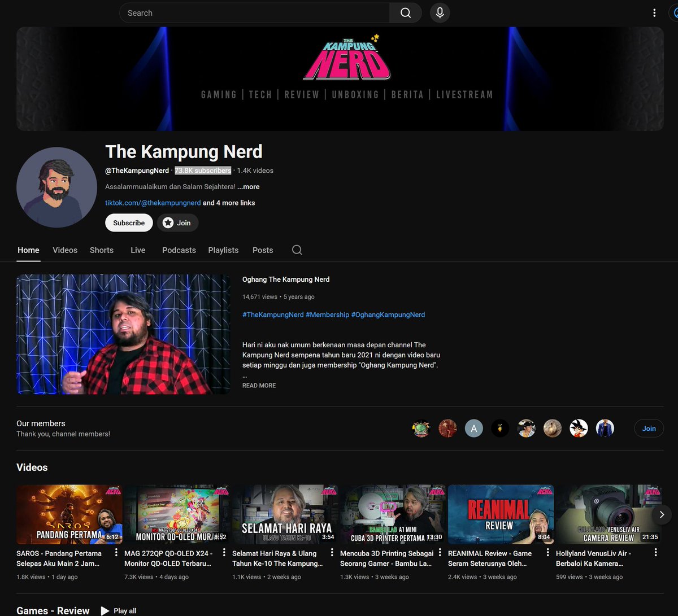Open options menu for MAG 272QP QD-OLED video
The image size is (678, 616).
coord(224,553)
